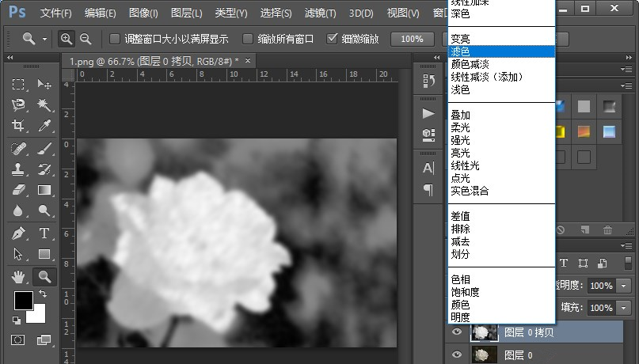The width and height of the screenshot is (639, 364).
Task: Open the History panel icon
Action: pos(428,81)
